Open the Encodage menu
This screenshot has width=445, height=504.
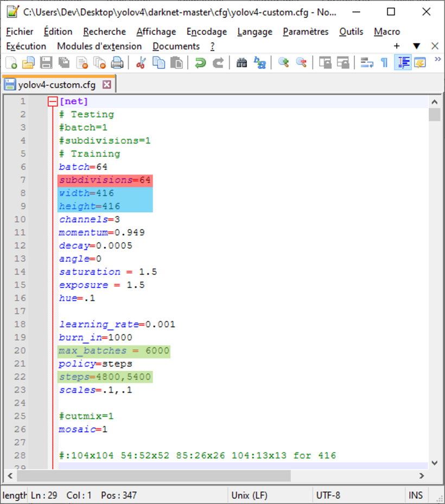tap(206, 31)
